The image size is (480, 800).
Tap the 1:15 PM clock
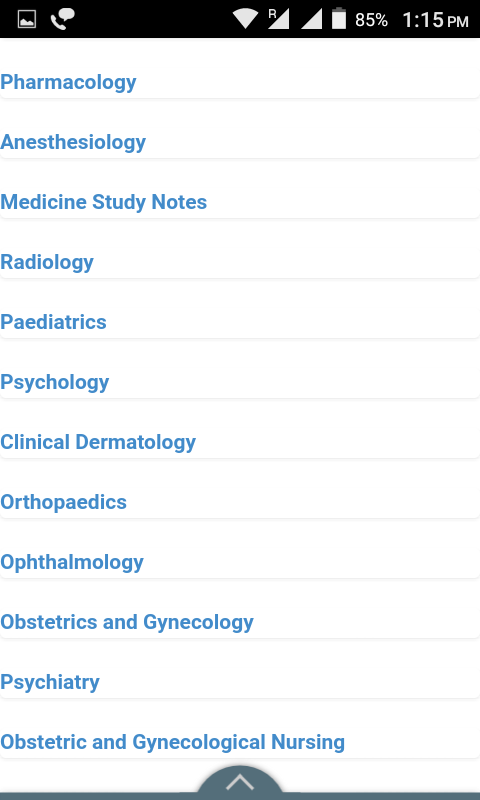click(x=435, y=20)
